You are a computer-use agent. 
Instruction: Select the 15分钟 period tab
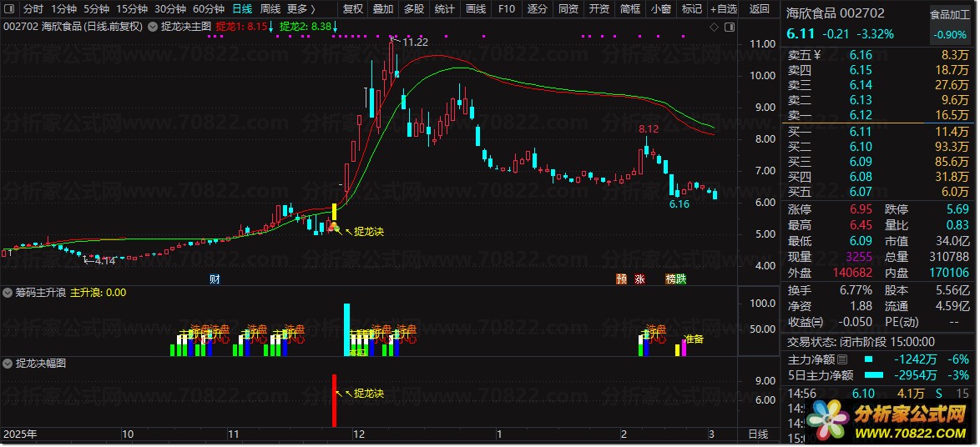[132, 8]
